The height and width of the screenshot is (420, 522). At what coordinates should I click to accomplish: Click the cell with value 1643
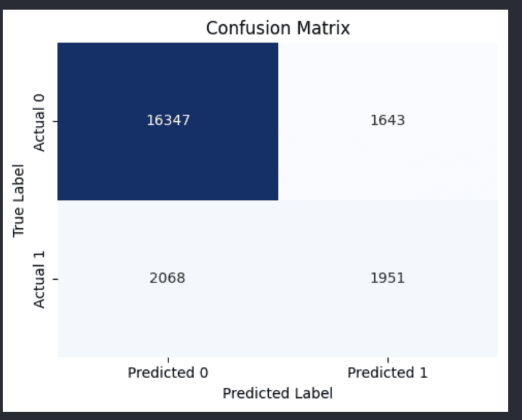point(388,122)
